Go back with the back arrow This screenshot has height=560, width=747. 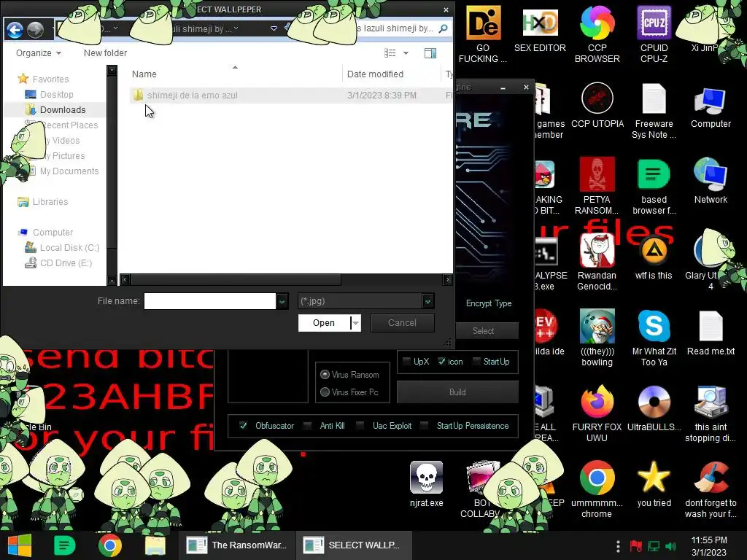(x=15, y=30)
